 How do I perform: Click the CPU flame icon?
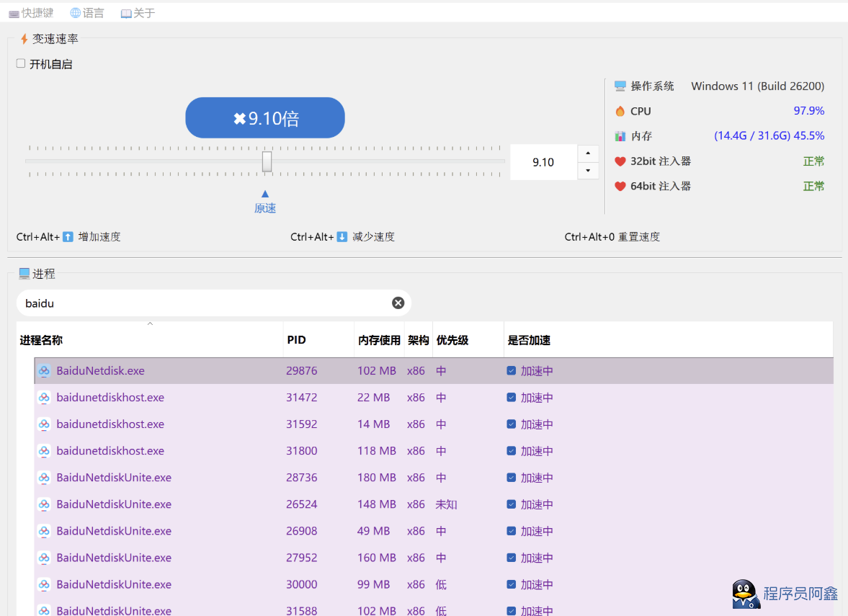[x=620, y=111]
